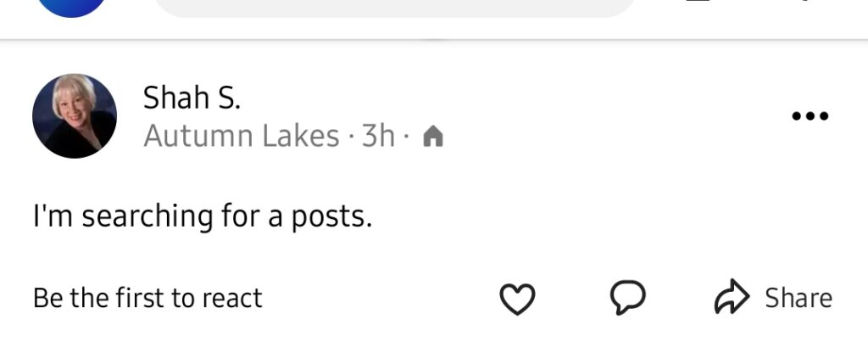The height and width of the screenshot is (342, 868).
Task: Open the Autumn Lakes neighborhood link
Action: [242, 137]
